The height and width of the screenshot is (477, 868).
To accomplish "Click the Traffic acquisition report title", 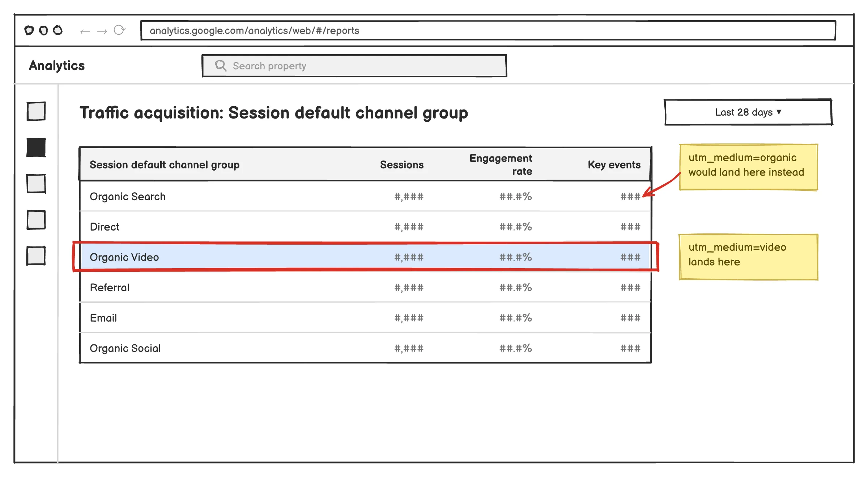I will (274, 113).
